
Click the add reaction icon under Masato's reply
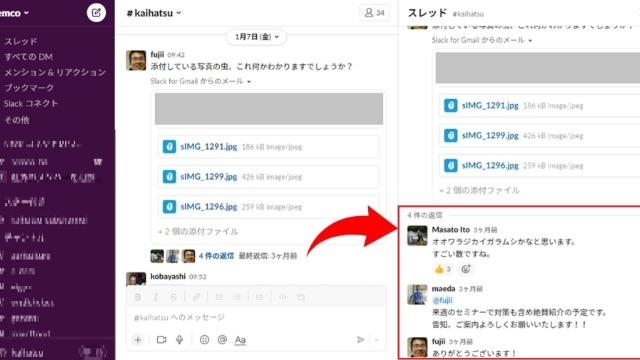466,269
